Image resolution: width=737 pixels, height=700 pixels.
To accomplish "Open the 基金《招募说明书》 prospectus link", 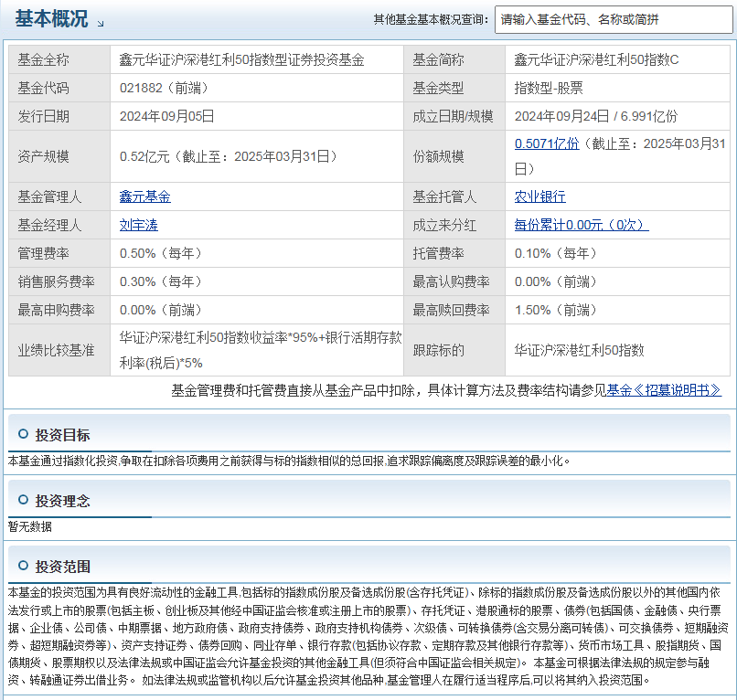I will pyautogui.click(x=664, y=390).
